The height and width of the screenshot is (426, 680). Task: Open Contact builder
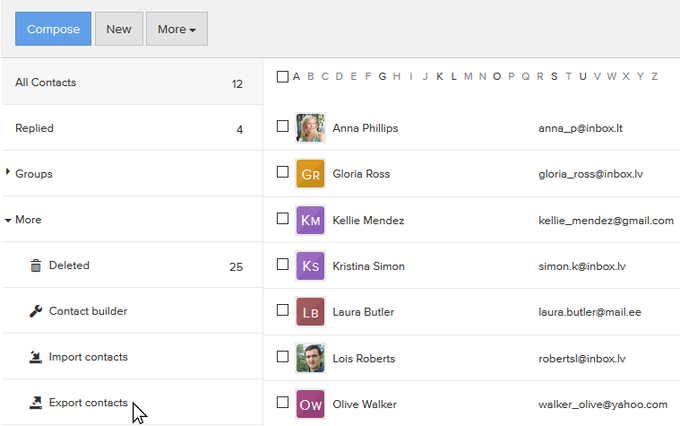coord(132,311)
